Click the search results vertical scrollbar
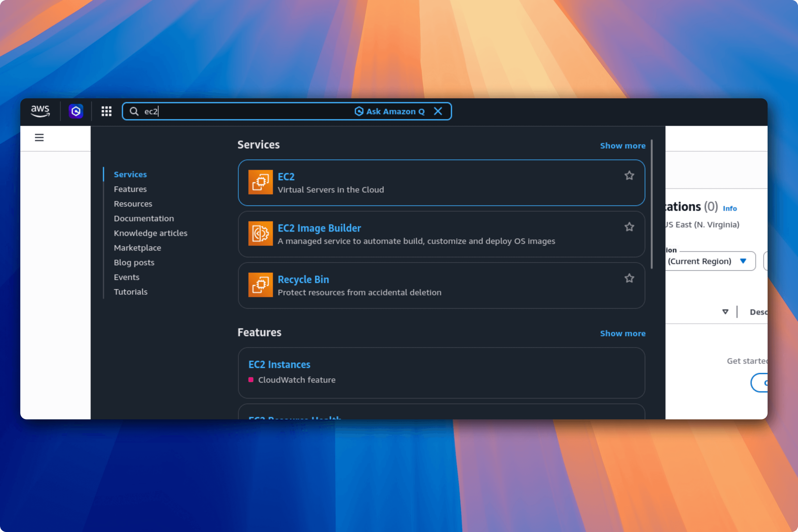798x532 pixels. point(652,204)
